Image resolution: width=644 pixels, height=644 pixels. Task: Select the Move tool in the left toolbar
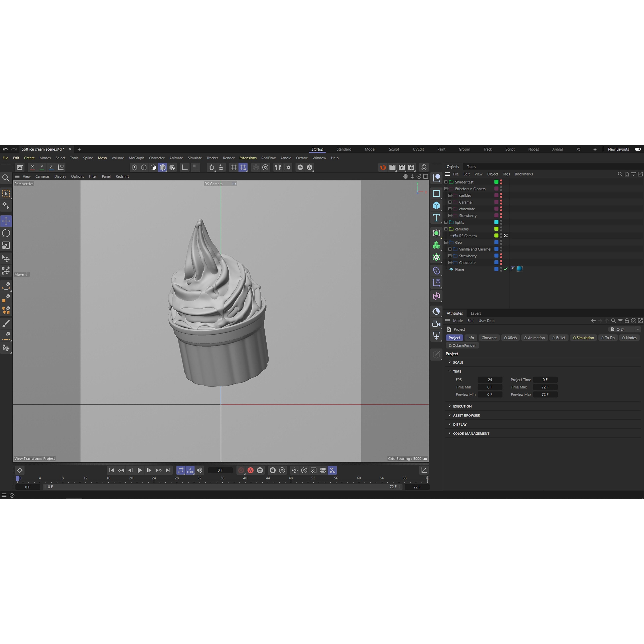(x=6, y=220)
